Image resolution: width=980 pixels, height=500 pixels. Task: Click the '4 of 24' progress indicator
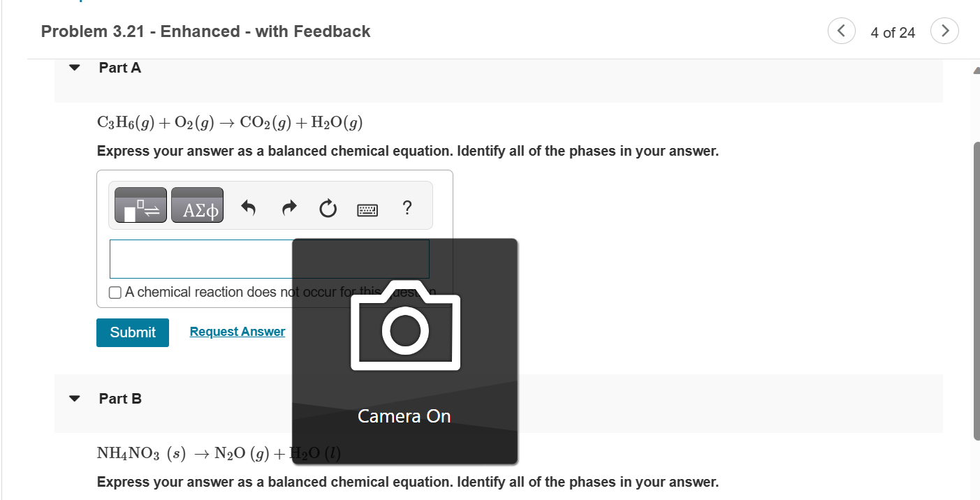pyautogui.click(x=893, y=32)
